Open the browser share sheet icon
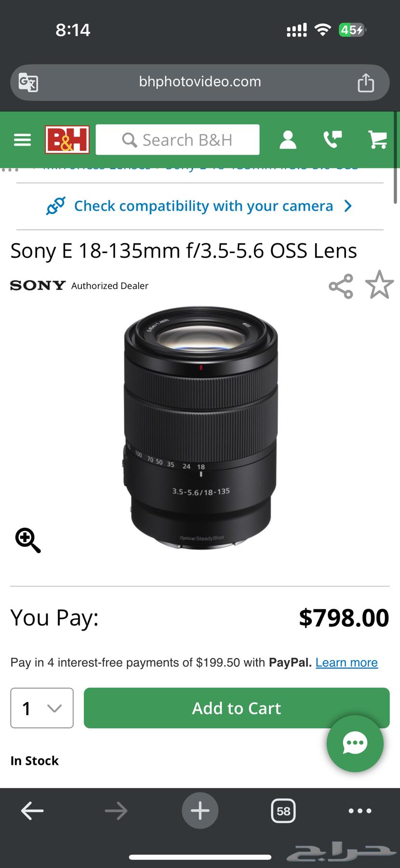The height and width of the screenshot is (868, 400). [366, 82]
